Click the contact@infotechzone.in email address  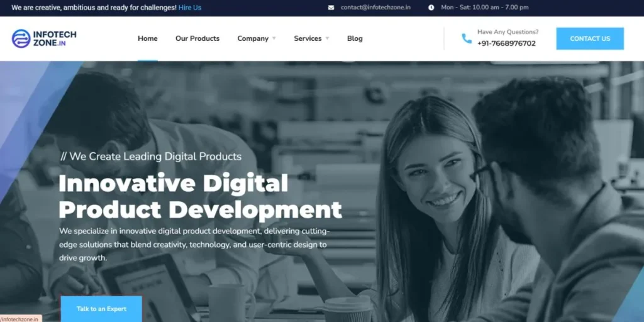point(375,8)
